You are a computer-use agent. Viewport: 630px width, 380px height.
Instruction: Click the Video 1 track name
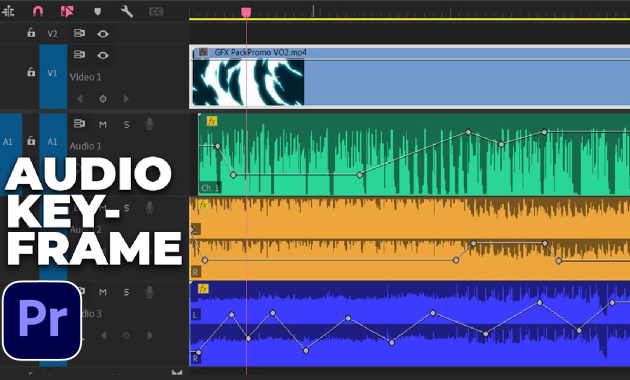click(x=85, y=77)
